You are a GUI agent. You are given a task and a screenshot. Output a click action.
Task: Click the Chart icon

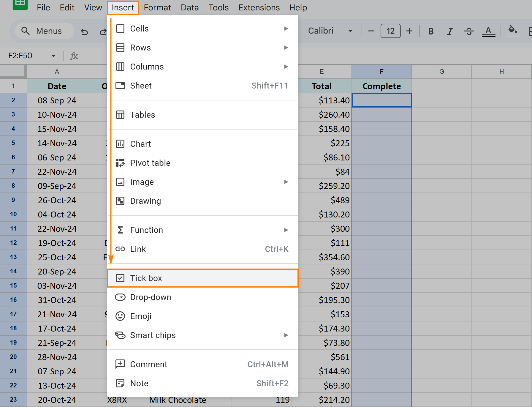(x=120, y=144)
